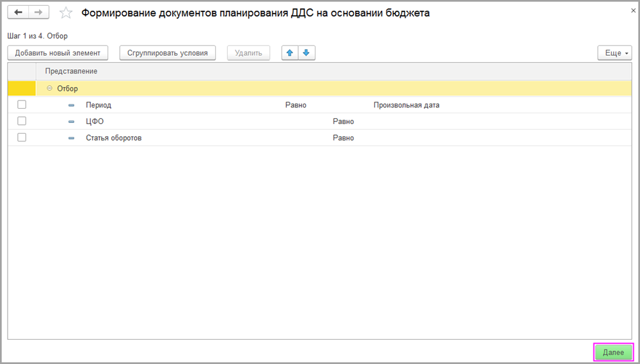Move the condition up with blue arrow
This screenshot has width=640, height=364.
[x=291, y=53]
